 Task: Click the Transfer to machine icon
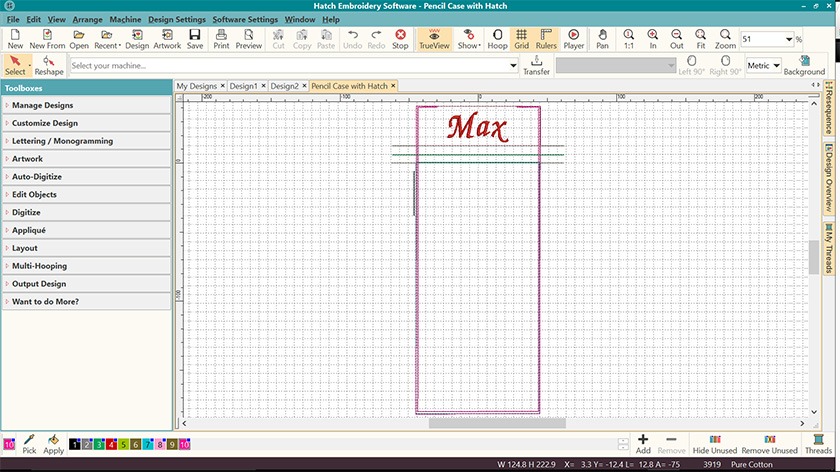pyautogui.click(x=536, y=66)
